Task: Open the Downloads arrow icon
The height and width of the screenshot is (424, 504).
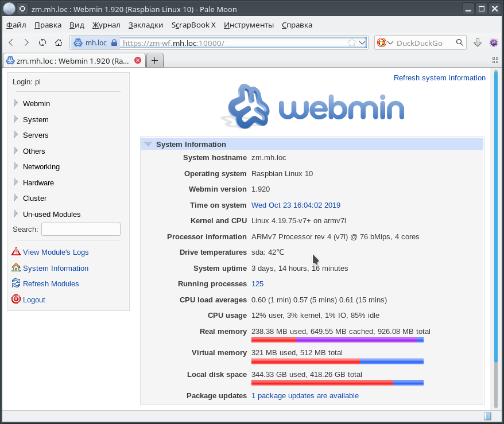Action: click(477, 42)
